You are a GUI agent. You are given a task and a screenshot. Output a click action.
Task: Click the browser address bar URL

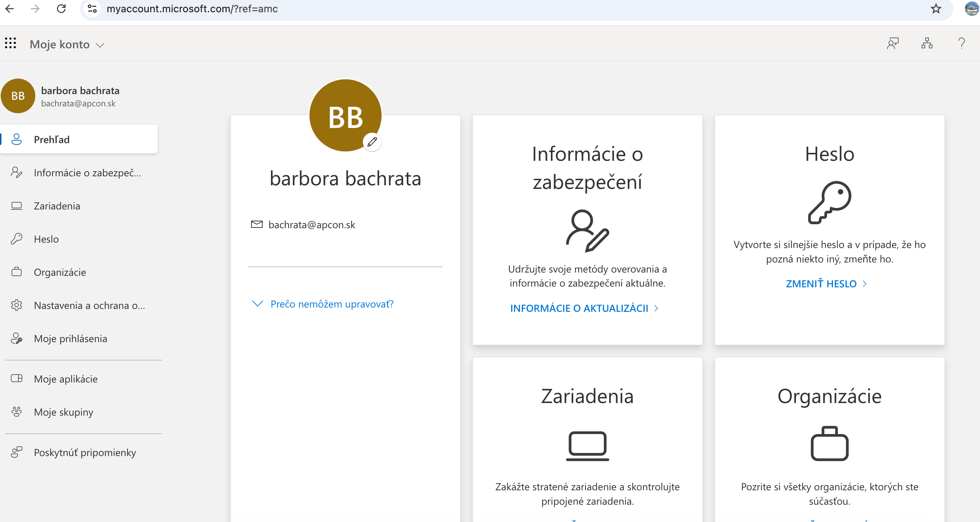[x=192, y=9]
